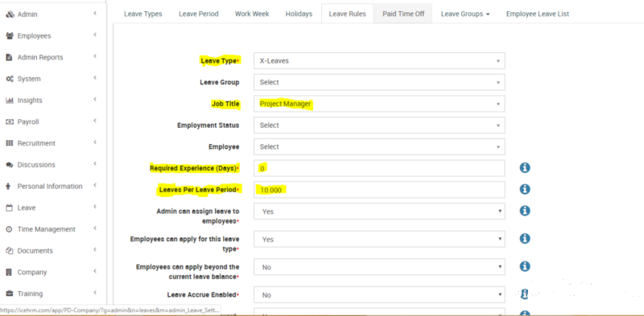Viewport: 644px width, 316px height.
Task: Open System in the sidebar
Action: point(29,79)
